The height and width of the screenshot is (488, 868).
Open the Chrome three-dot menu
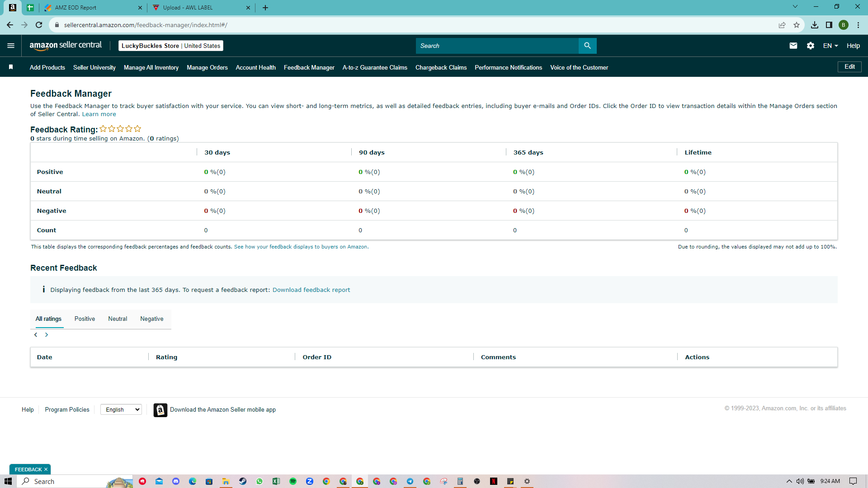click(858, 25)
